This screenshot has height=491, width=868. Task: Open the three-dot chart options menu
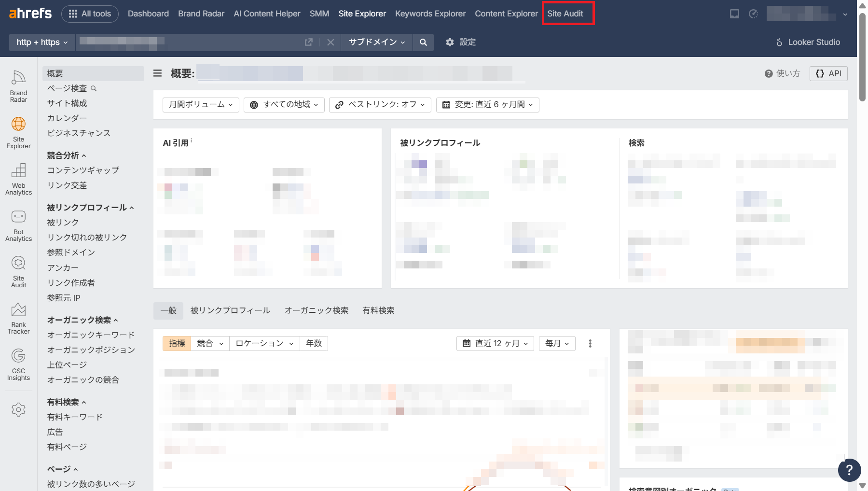[590, 343]
